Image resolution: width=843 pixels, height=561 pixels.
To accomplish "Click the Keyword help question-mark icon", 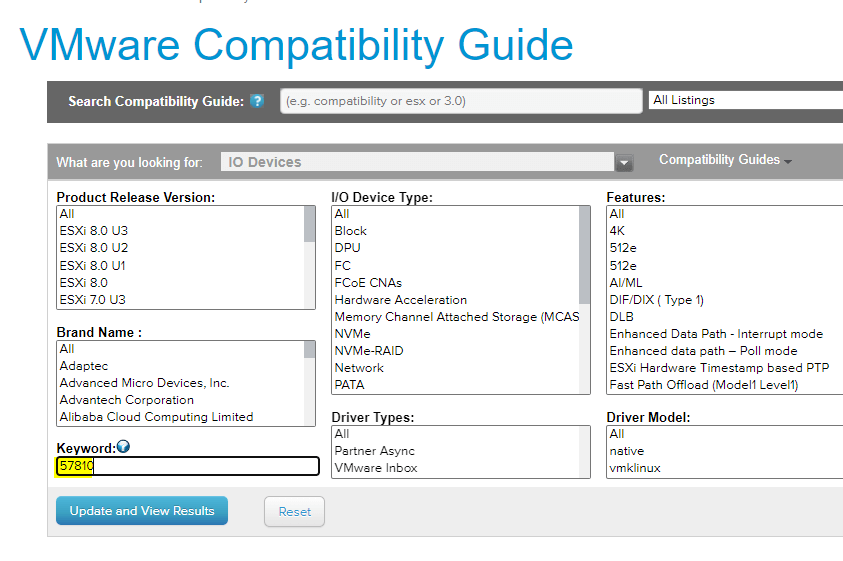I will (x=124, y=446).
